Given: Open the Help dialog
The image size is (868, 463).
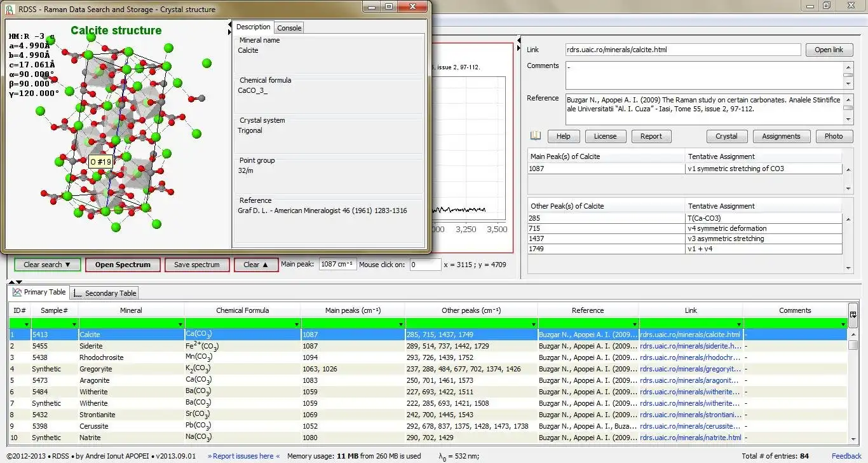Looking at the screenshot, I should coord(563,136).
